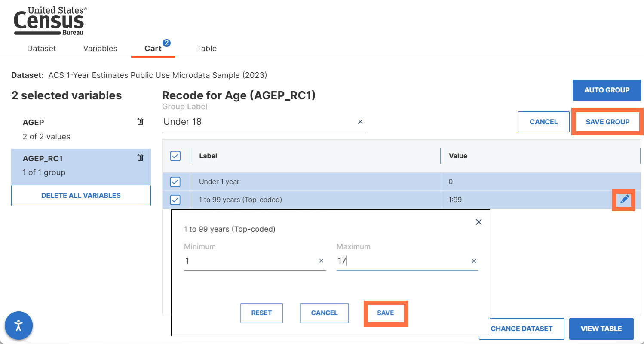The image size is (644, 344).
Task: Uncheck the Under 1 year row
Action: 175,182
